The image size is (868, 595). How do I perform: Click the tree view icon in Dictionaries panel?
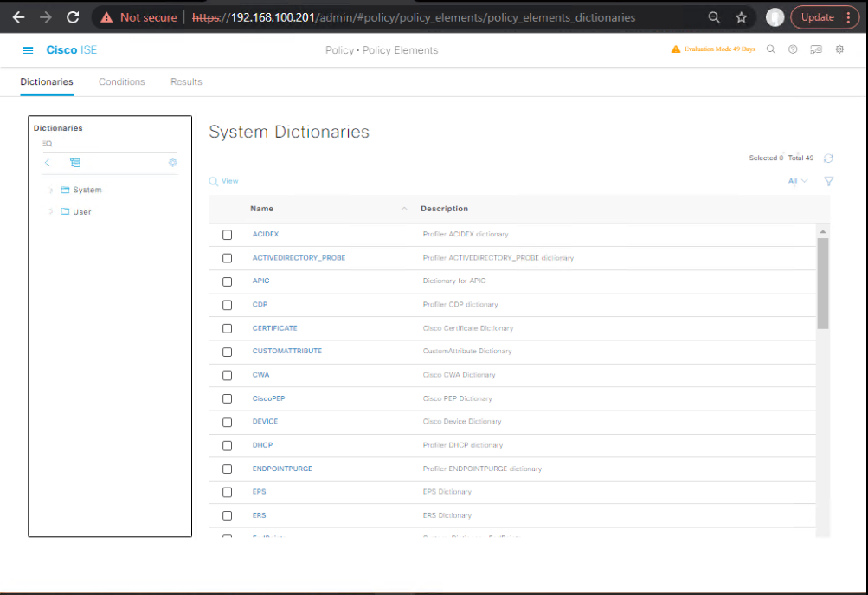point(75,162)
